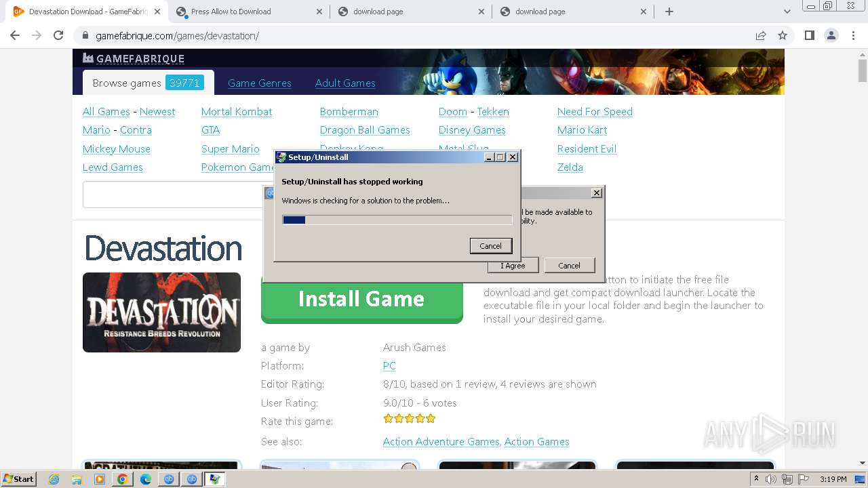Select the Browse games tab
Viewport: 868px width, 488px height.
tap(148, 83)
